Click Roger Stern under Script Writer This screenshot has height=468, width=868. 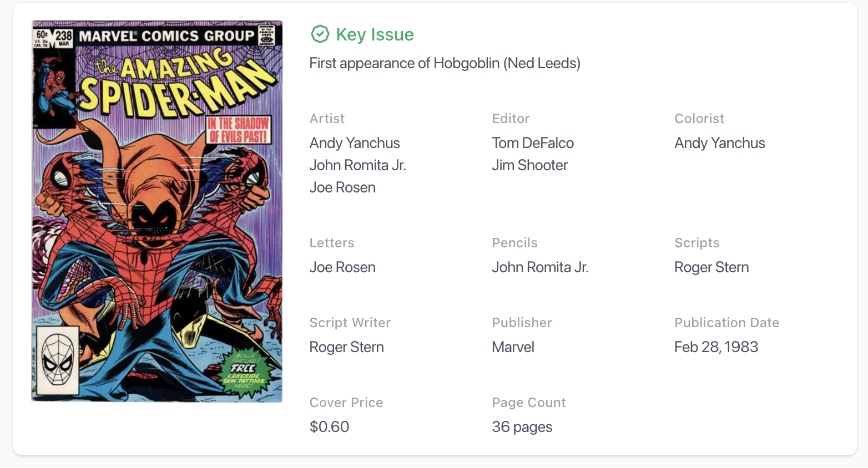tap(346, 347)
